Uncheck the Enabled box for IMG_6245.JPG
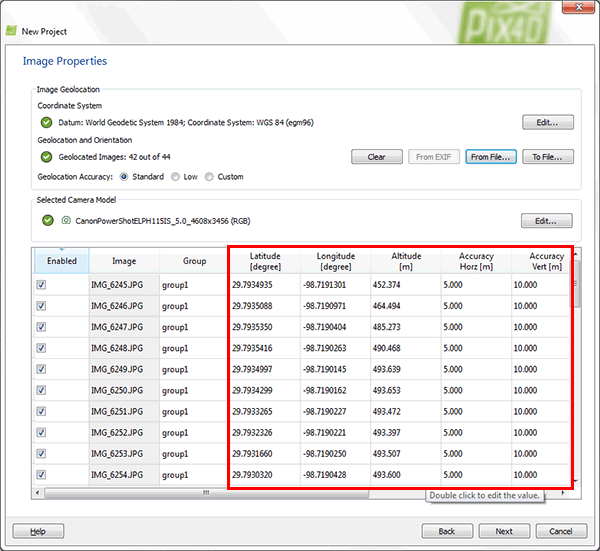The height and width of the screenshot is (551, 600). point(41,285)
